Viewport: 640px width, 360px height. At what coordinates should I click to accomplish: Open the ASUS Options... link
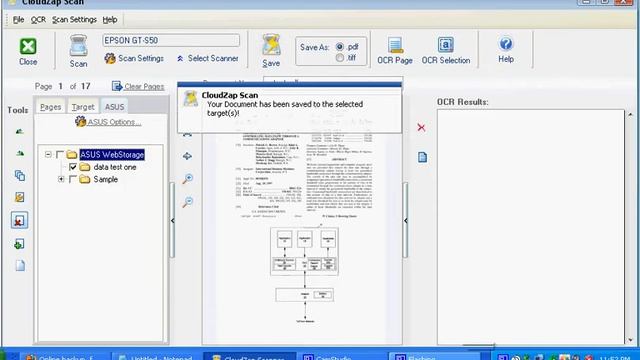(x=115, y=122)
